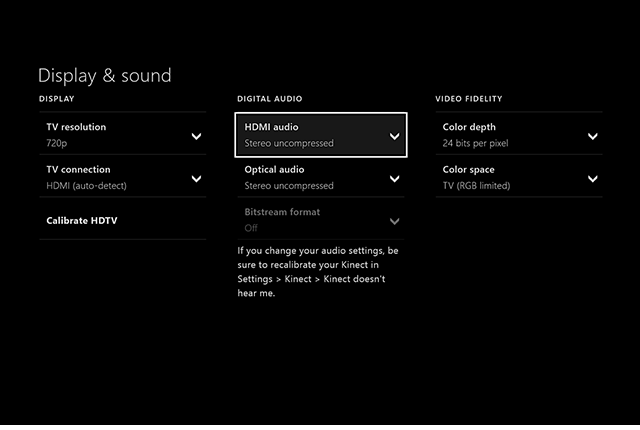640x430 pixels.
Task: Select the 720p value under TV resolution
Action: 56,143
